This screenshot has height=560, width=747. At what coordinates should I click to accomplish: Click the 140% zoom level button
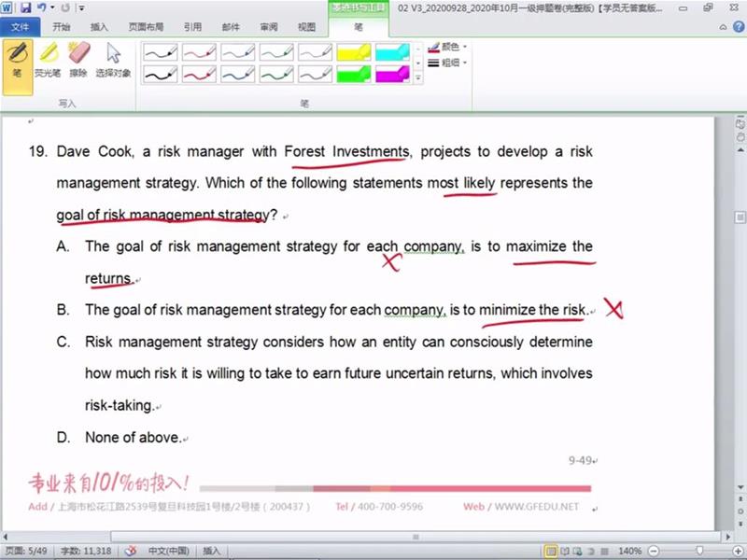pyautogui.click(x=629, y=551)
